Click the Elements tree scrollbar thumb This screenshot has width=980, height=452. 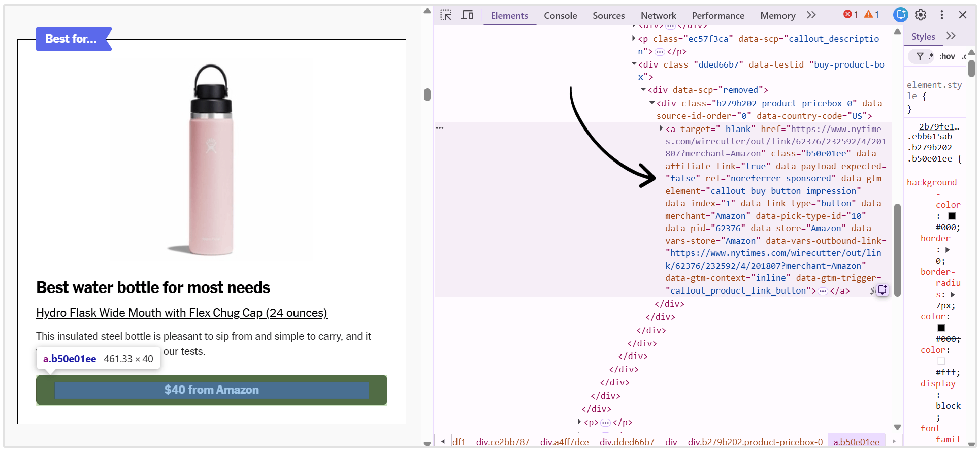(897, 249)
